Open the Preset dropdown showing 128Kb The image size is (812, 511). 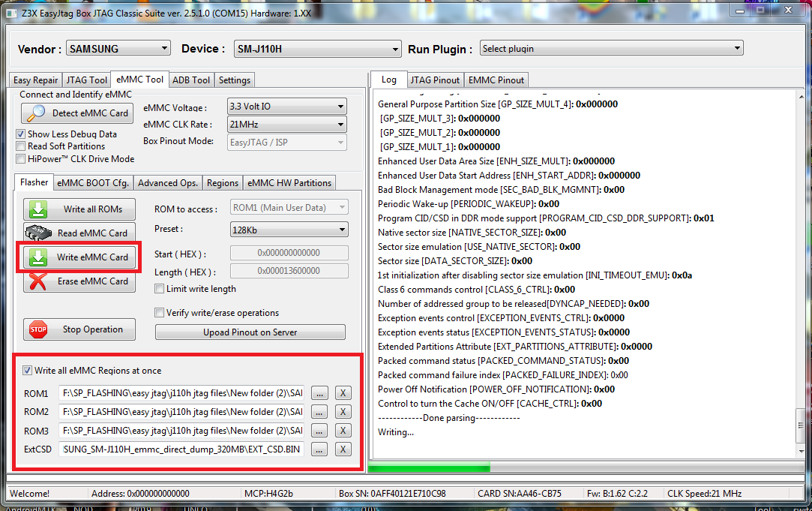click(x=289, y=230)
